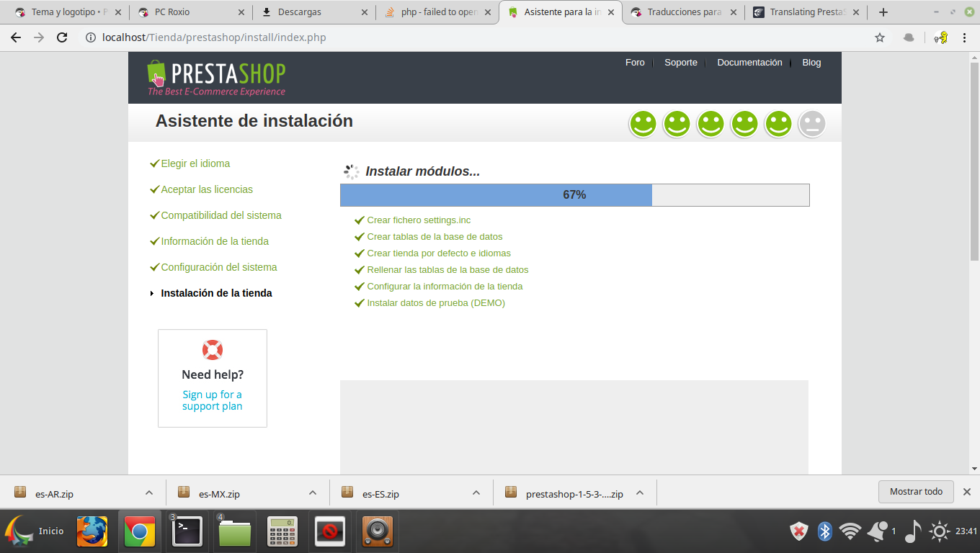Close the PC Roxio tab

point(241,12)
